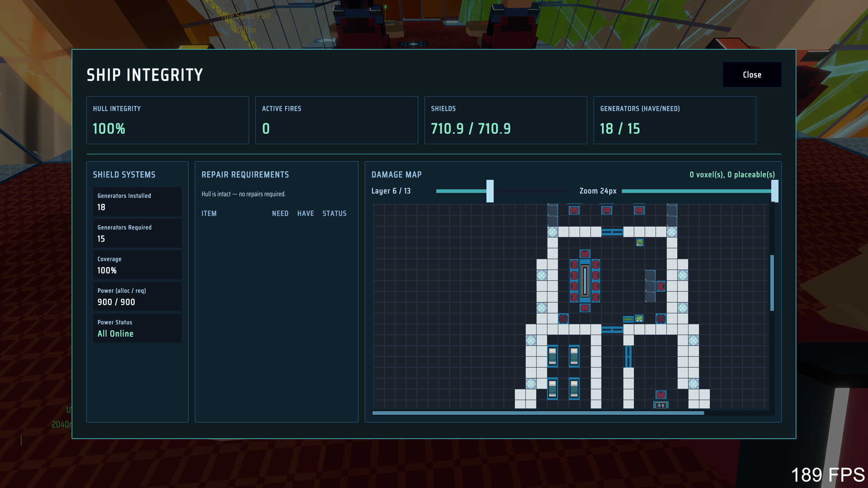Select the green bench on damage map
This screenshot has height=488, width=868.
click(x=628, y=319)
